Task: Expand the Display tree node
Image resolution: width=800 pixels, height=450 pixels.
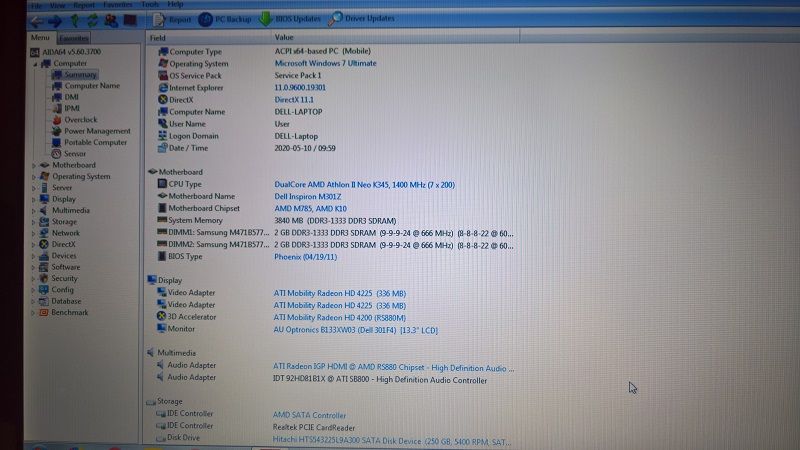Action: (34, 199)
